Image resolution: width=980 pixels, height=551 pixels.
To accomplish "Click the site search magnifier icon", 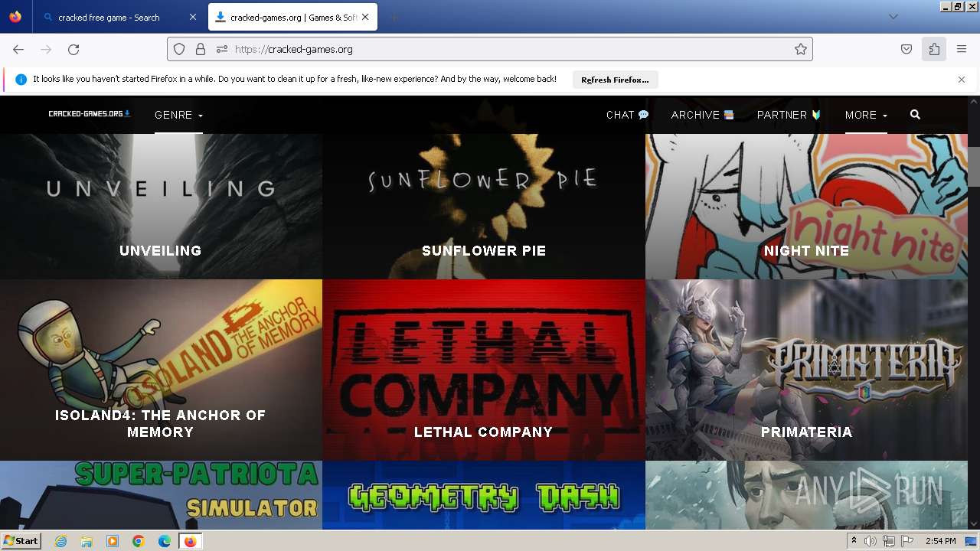I will [915, 115].
